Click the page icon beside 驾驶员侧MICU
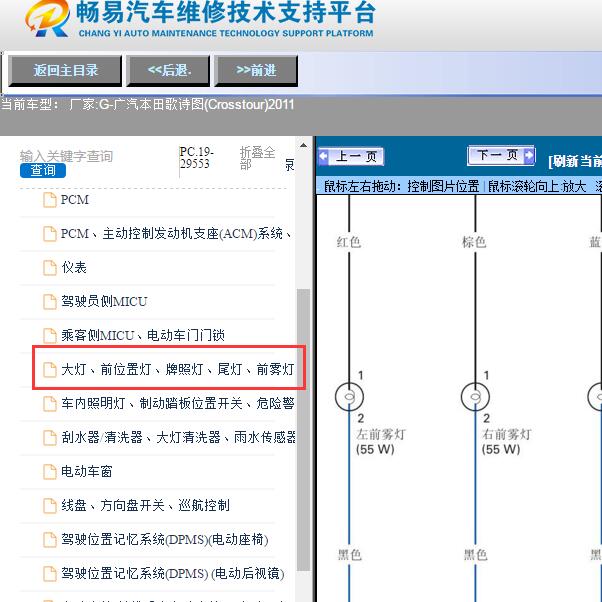The height and width of the screenshot is (602, 602). (50, 302)
